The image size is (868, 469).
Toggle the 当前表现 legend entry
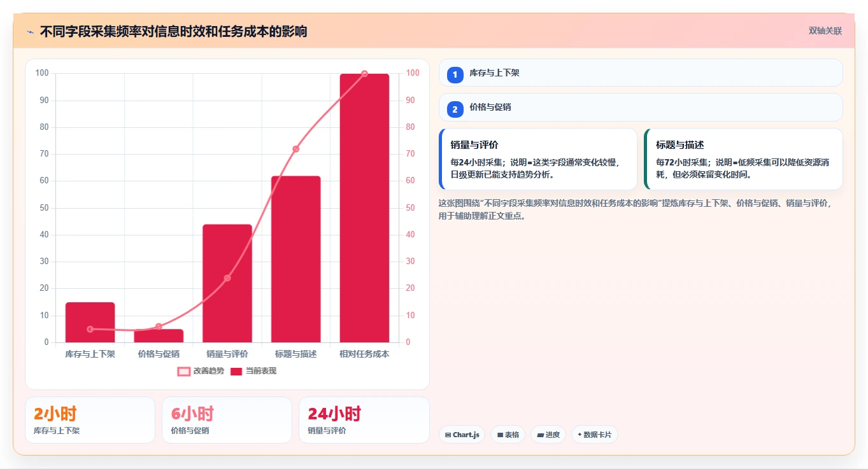click(x=253, y=371)
